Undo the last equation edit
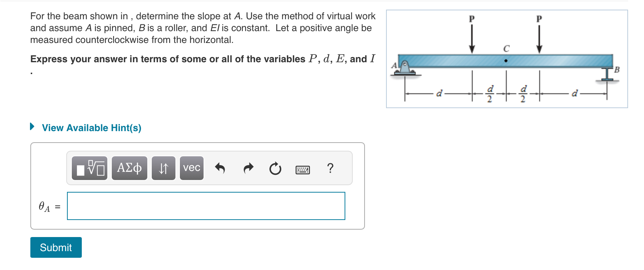This screenshot has height=270, width=644. (x=220, y=169)
